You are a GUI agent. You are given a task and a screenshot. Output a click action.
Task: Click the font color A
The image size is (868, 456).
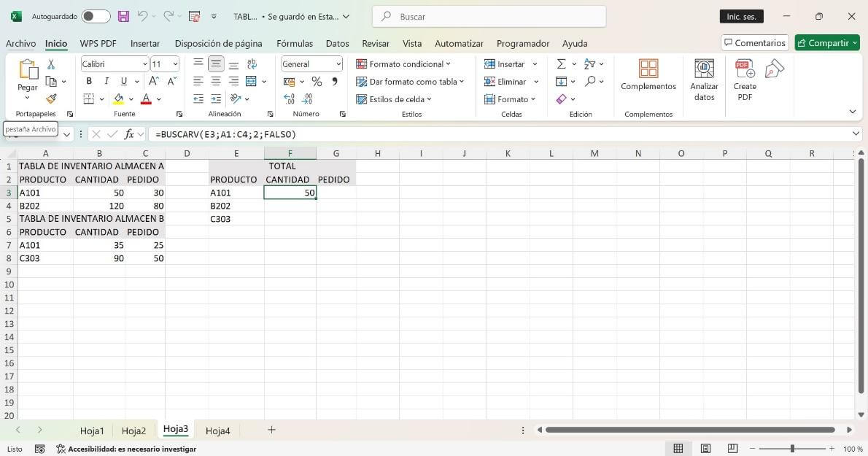146,99
